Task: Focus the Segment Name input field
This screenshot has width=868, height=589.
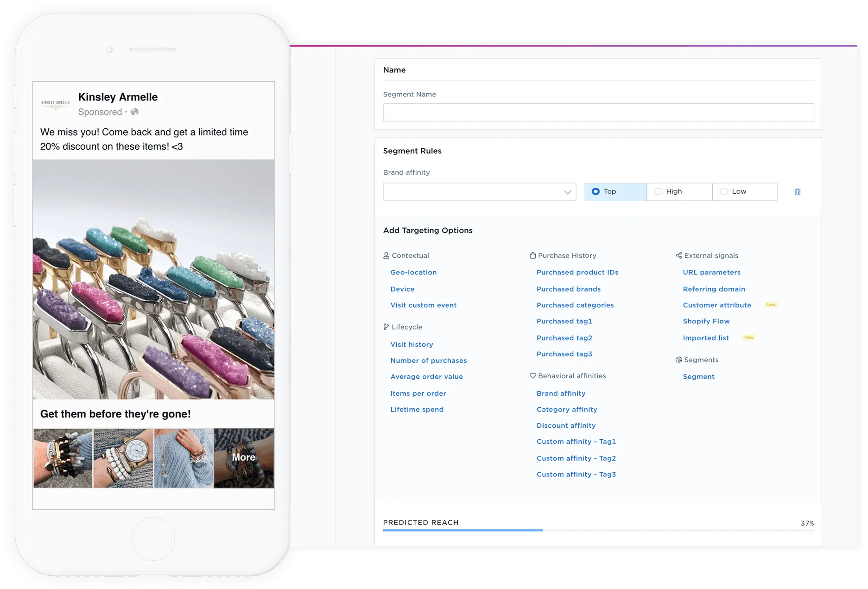Action: (x=598, y=112)
